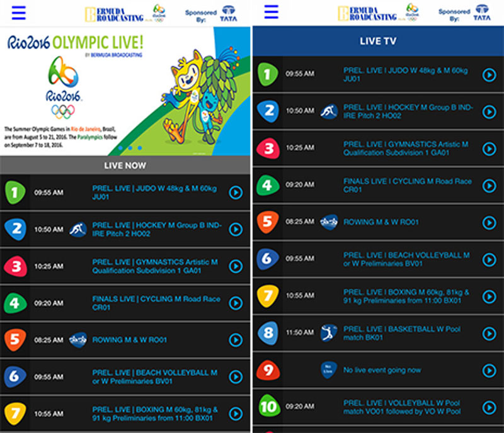Open the hamburger menu on the home screen
Viewport: 504px width, 433px height.
[19, 13]
